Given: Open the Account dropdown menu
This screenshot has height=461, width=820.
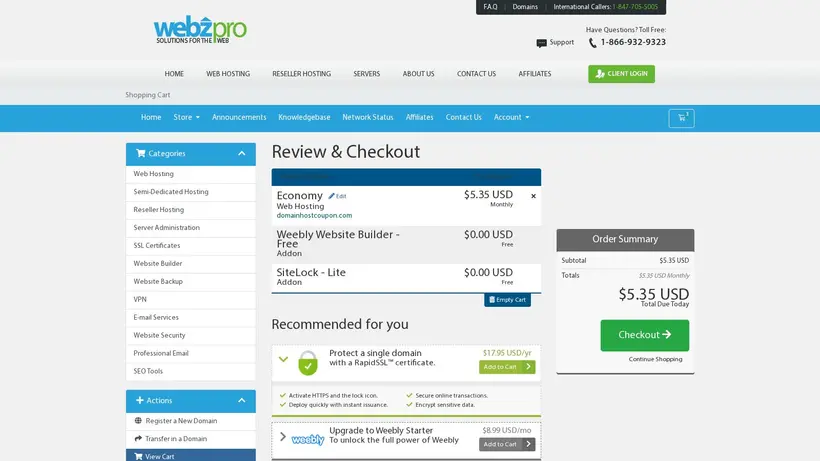Looking at the screenshot, I should tap(511, 117).
